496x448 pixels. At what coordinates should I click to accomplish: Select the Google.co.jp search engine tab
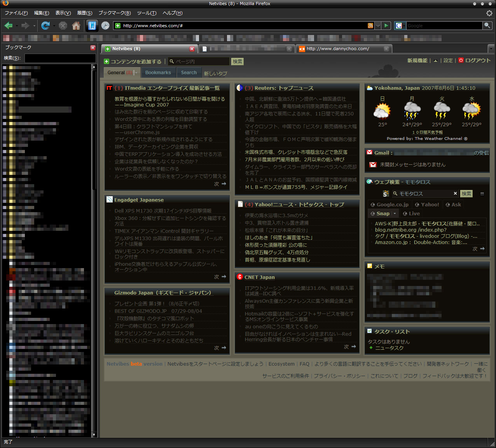(x=389, y=204)
